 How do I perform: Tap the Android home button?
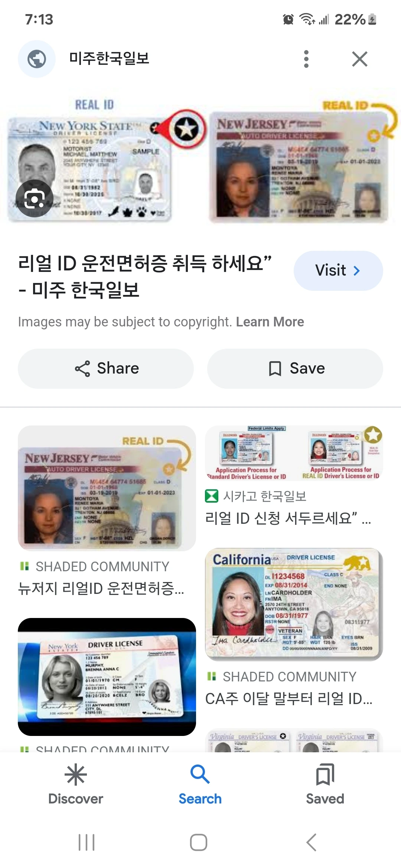(199, 842)
